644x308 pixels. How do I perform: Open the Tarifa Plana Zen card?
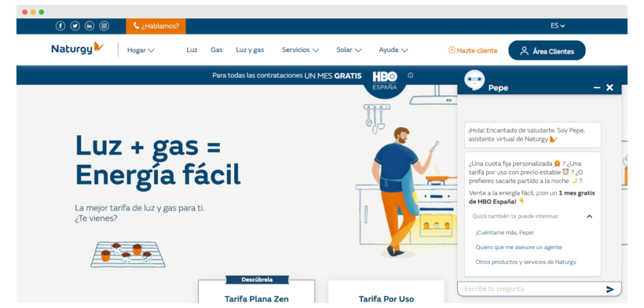point(257,293)
